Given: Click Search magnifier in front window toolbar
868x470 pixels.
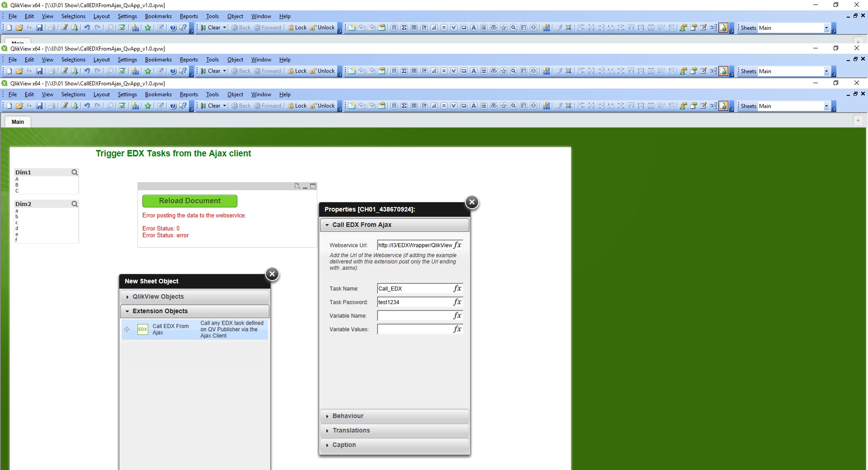Looking at the screenshot, I should coord(110,106).
